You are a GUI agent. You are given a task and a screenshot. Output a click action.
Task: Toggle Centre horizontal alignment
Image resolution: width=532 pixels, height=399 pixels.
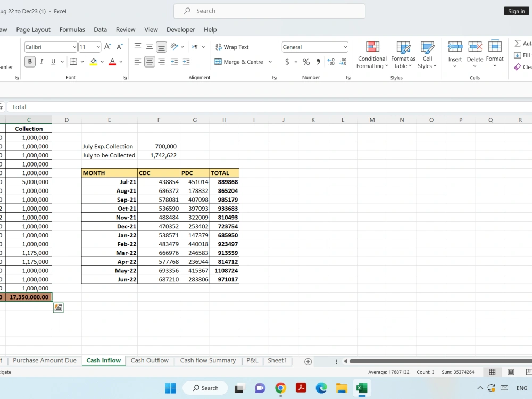pyautogui.click(x=149, y=61)
